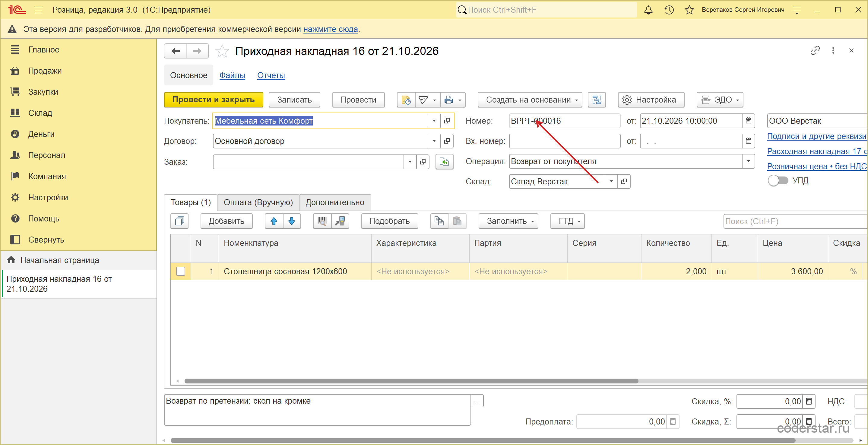
Task: Focus the Вх. номер input field
Action: [x=564, y=141]
